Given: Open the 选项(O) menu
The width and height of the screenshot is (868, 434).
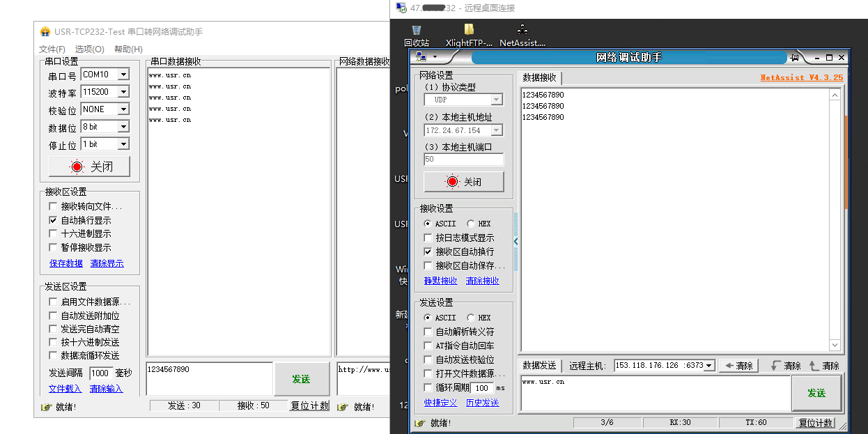Looking at the screenshot, I should pos(89,49).
